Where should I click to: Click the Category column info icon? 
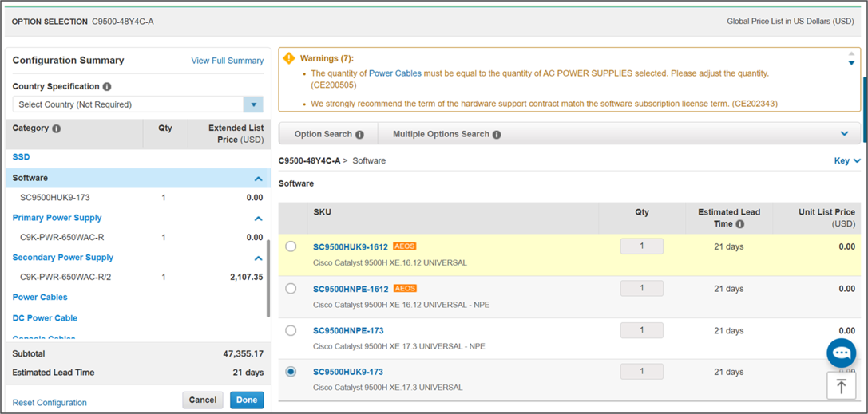(x=57, y=128)
